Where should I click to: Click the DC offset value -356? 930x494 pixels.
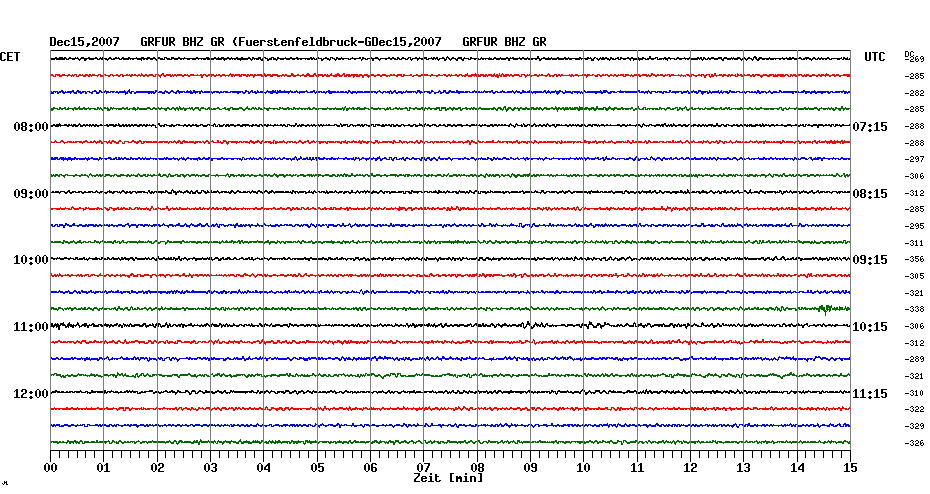(x=914, y=260)
